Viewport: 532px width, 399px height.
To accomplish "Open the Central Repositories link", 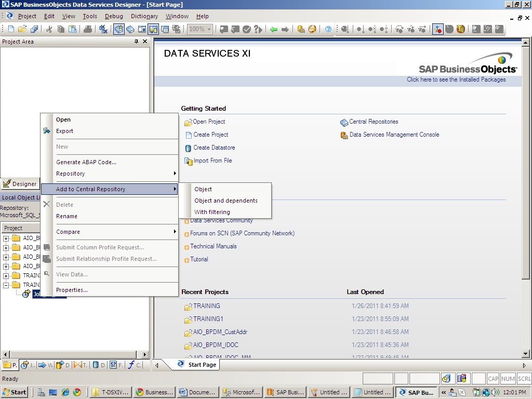I will pos(374,122).
